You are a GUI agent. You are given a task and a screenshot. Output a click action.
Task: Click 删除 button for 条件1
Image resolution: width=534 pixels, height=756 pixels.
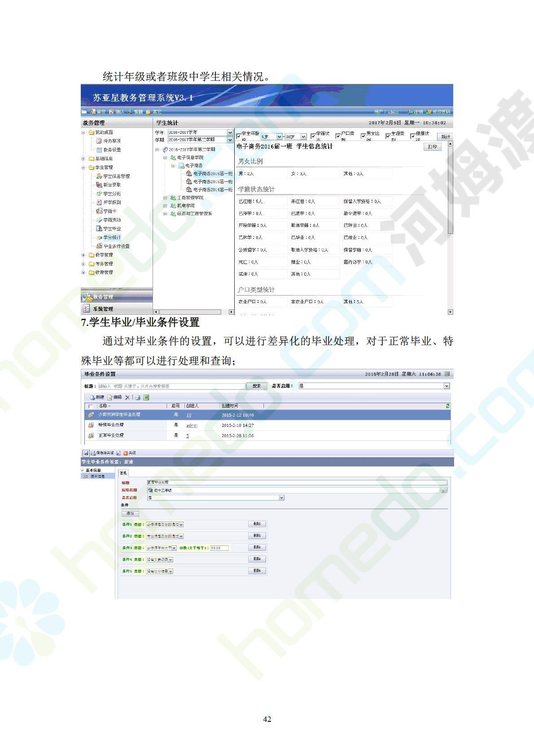[257, 524]
